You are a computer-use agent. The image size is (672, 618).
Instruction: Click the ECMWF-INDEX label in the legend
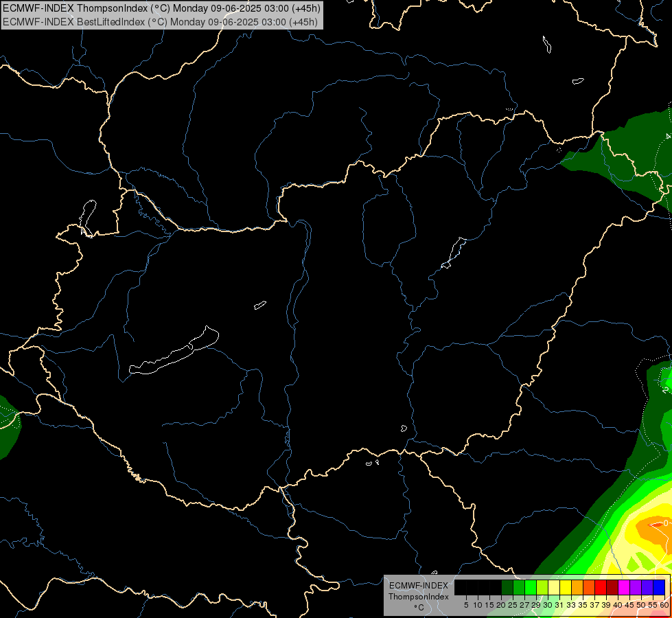(419, 586)
